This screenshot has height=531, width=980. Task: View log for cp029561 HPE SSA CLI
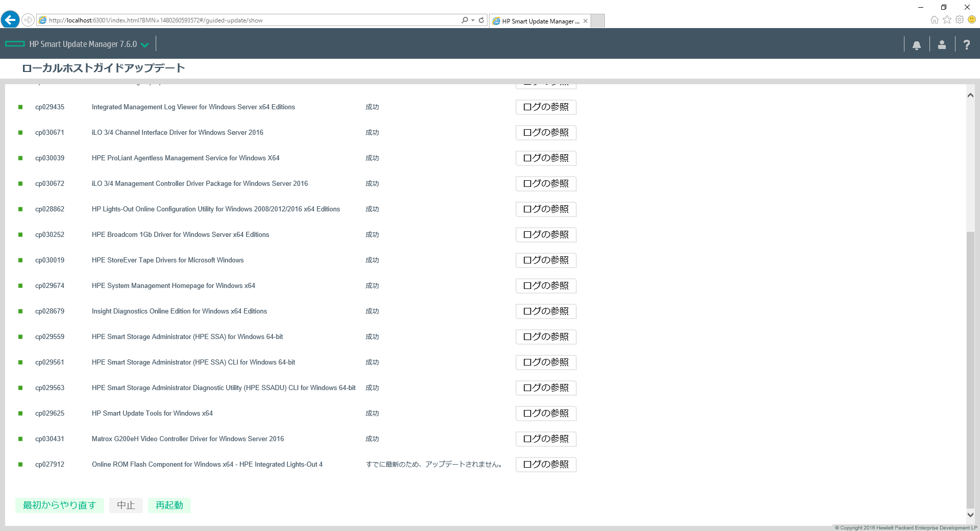546,363
